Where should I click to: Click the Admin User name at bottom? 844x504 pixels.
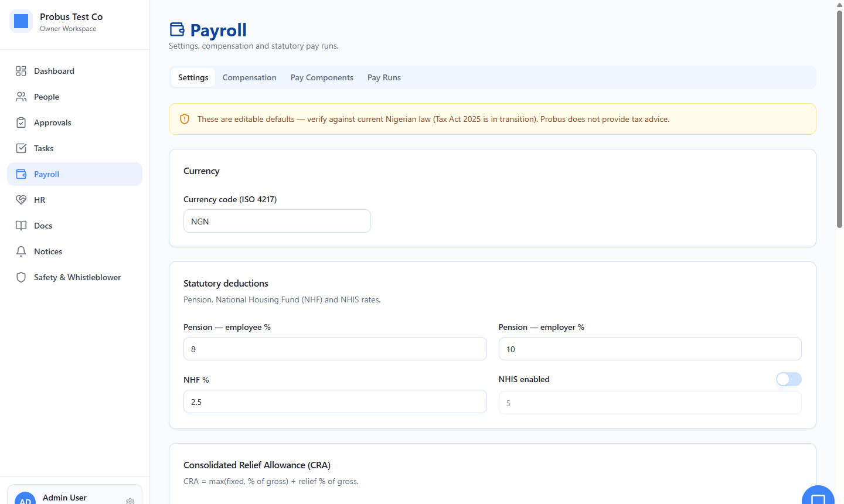[64, 498]
